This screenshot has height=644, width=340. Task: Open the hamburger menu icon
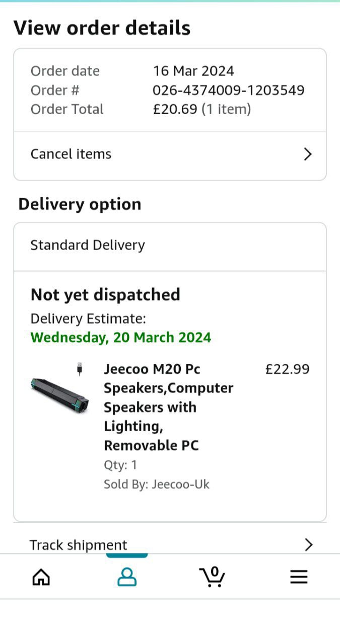point(299,577)
